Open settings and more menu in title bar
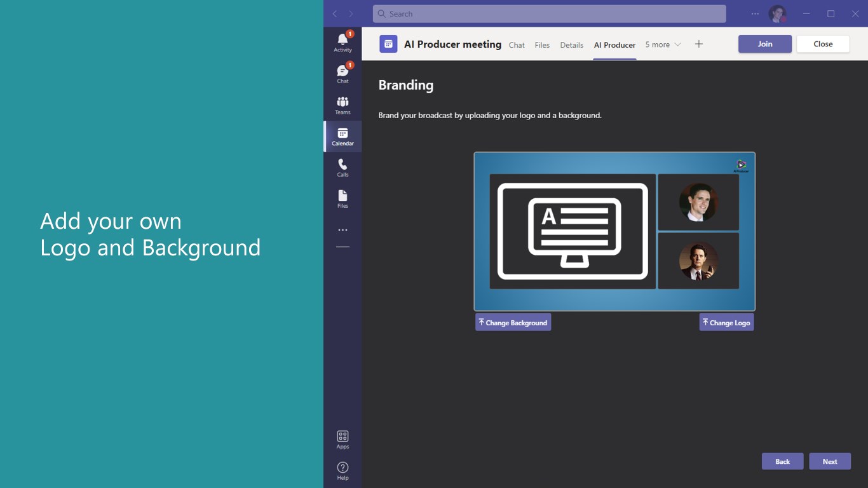This screenshot has height=488, width=868. pos(755,13)
